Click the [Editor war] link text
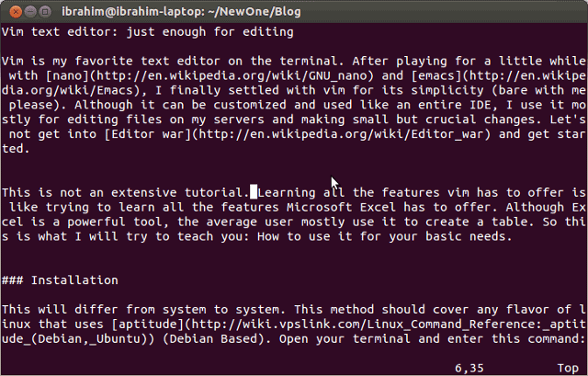 [x=148, y=134]
